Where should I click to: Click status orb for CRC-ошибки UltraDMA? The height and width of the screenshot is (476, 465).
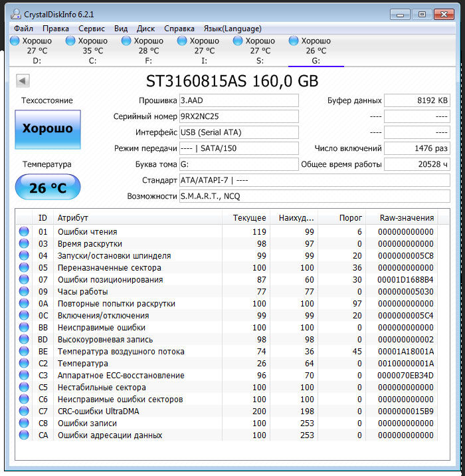coord(24,411)
